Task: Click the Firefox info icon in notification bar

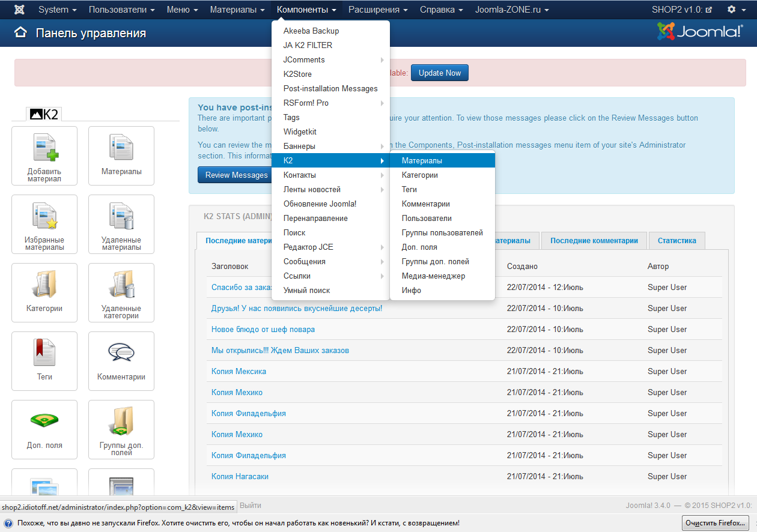Action: pos(8,523)
